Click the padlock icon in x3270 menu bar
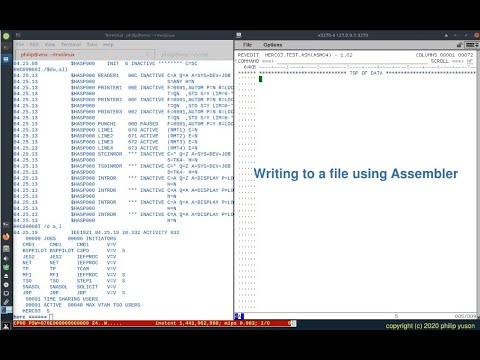The height and width of the screenshot is (360, 480). coord(459,45)
